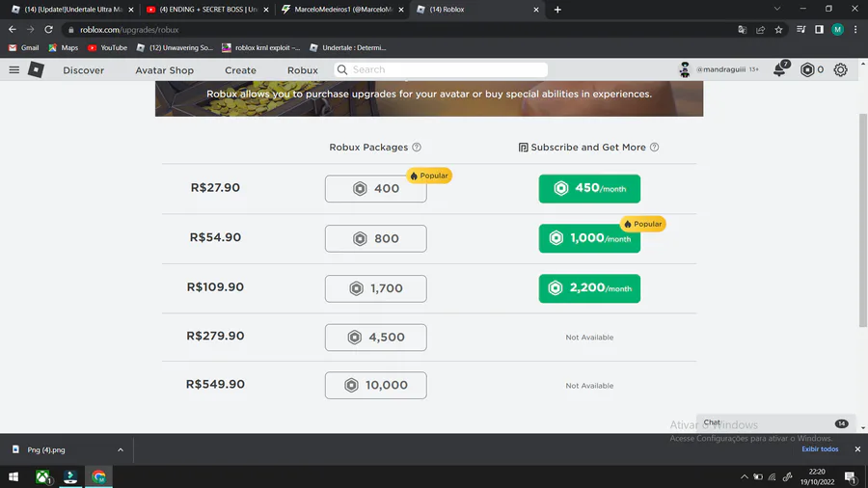
Task: Buy the 400 Robux package
Action: pos(376,189)
